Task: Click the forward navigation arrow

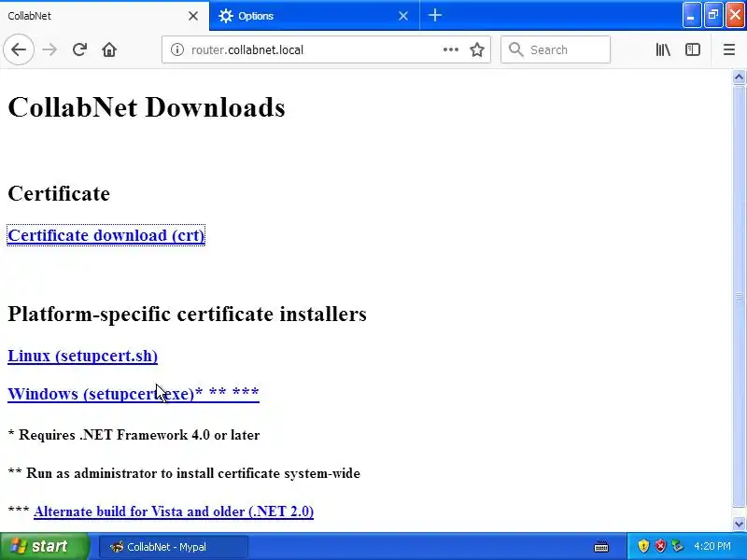Action: 49,49
